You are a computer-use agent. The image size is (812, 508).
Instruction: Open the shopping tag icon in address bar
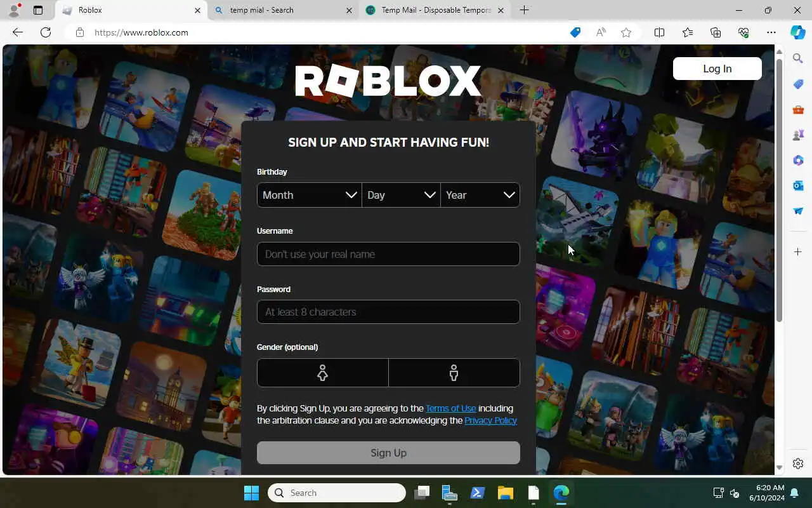point(575,32)
